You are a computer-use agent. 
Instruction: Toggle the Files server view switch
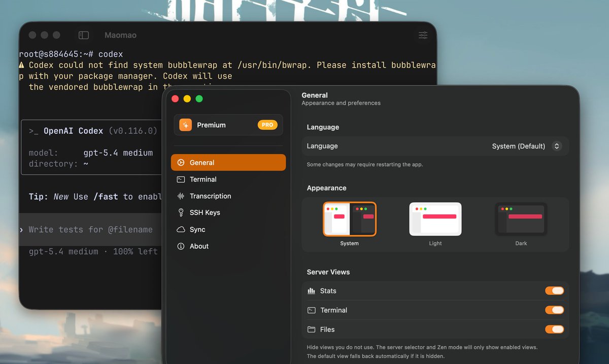[554, 329]
